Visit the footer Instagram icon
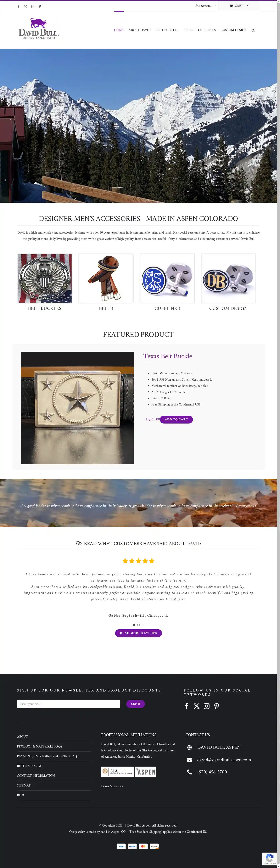The image size is (280, 868). 207,706
